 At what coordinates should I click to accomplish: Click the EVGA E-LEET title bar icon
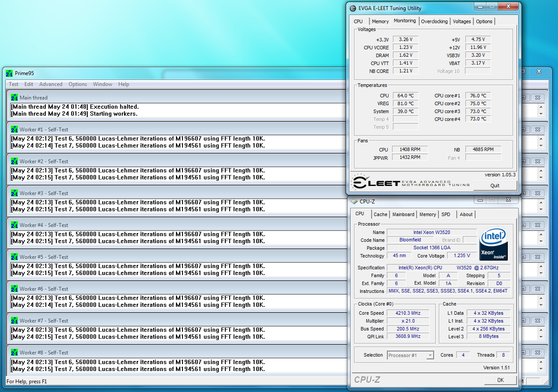(x=353, y=8)
